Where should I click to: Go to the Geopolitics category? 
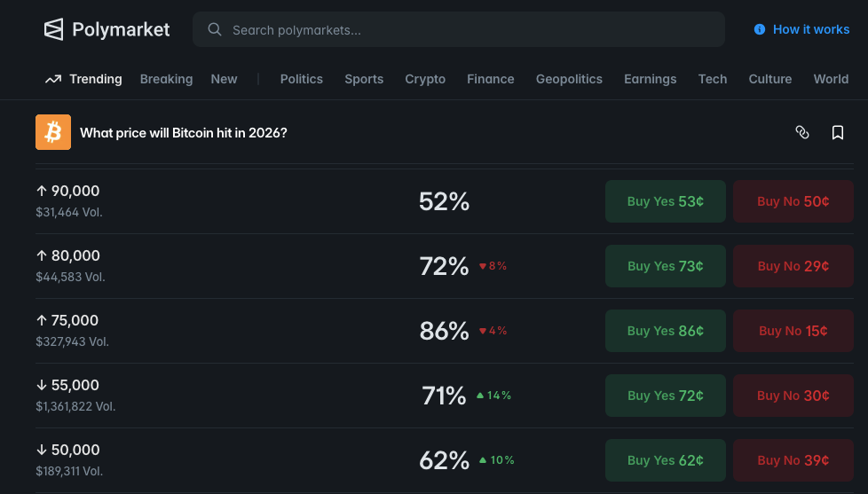pyautogui.click(x=569, y=79)
